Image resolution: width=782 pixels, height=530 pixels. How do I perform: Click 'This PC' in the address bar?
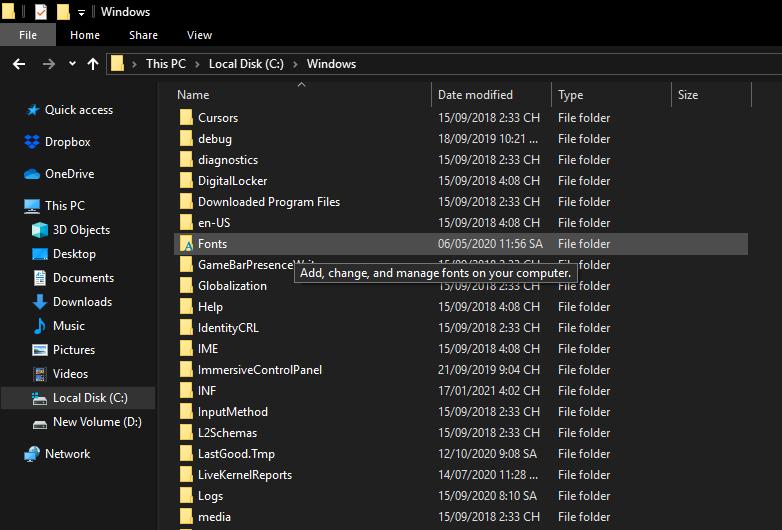pos(166,64)
